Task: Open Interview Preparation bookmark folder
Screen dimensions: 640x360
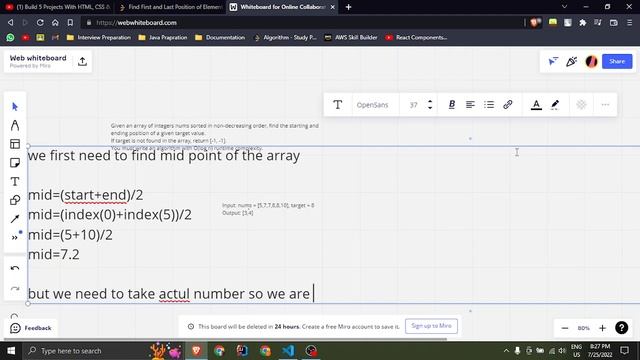Action: [x=99, y=38]
